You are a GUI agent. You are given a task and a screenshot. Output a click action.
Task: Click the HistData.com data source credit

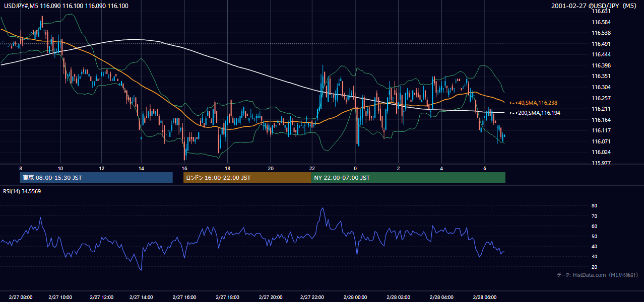click(598, 275)
